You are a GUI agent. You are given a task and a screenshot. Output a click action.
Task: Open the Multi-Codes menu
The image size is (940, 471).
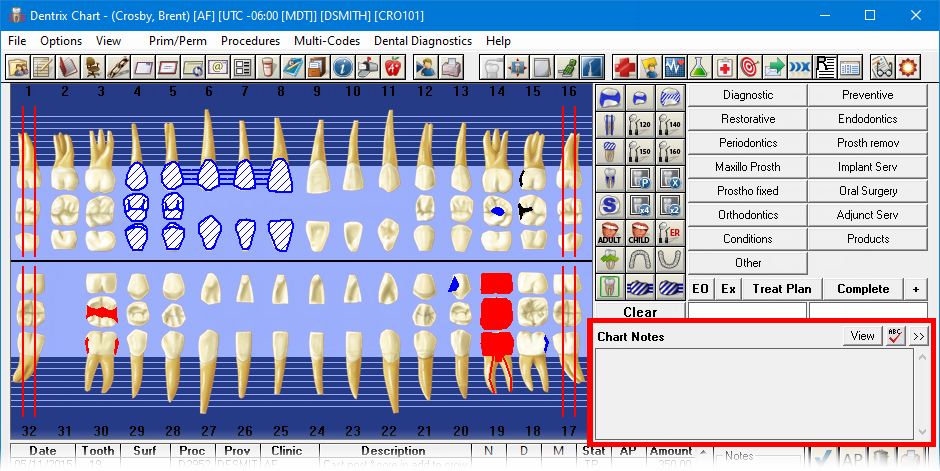(327, 41)
